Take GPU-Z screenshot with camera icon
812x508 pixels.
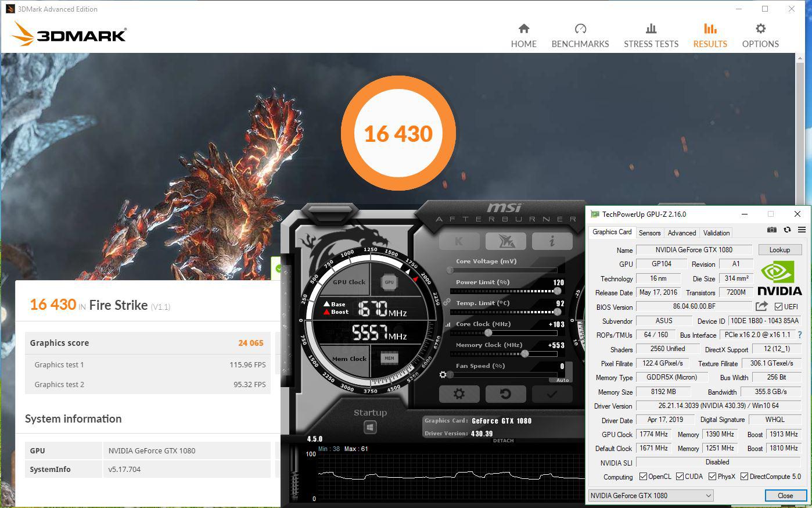click(771, 230)
